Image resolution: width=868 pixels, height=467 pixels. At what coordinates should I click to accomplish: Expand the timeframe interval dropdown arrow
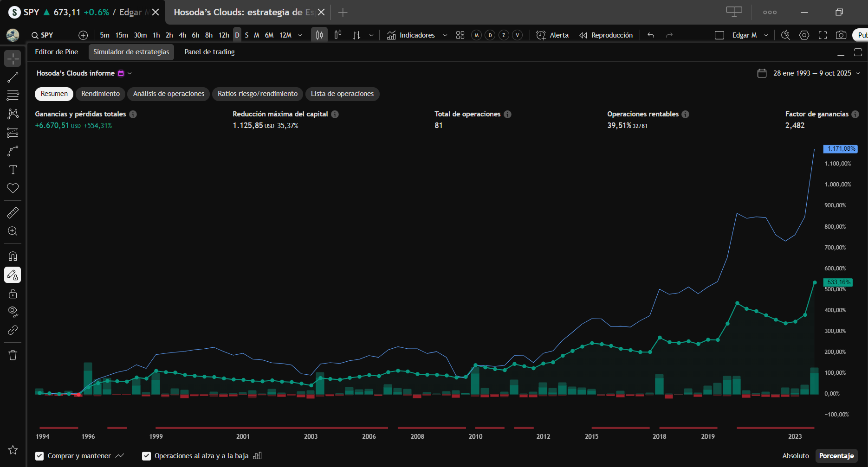pyautogui.click(x=300, y=35)
